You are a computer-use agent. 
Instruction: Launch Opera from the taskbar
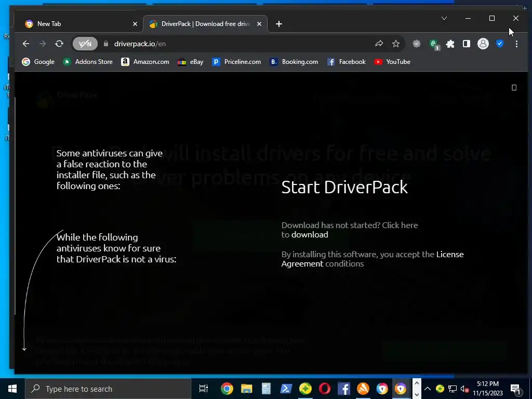(x=325, y=389)
